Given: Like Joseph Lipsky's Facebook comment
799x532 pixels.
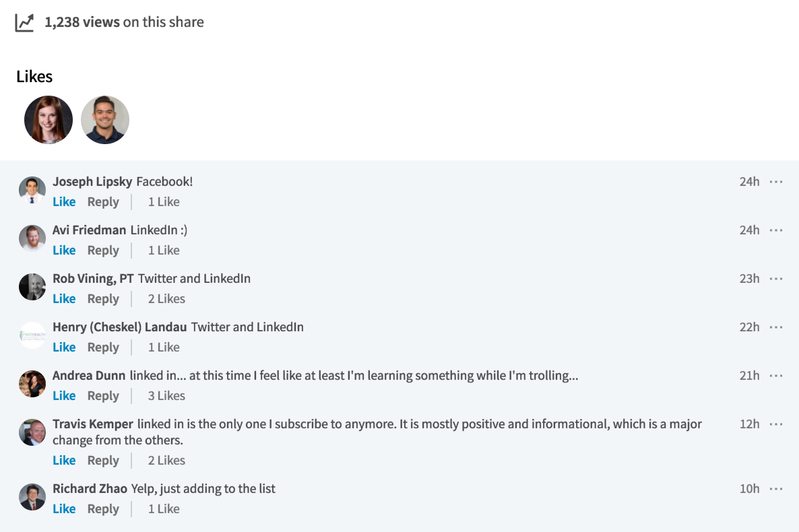Looking at the screenshot, I should coord(64,202).
